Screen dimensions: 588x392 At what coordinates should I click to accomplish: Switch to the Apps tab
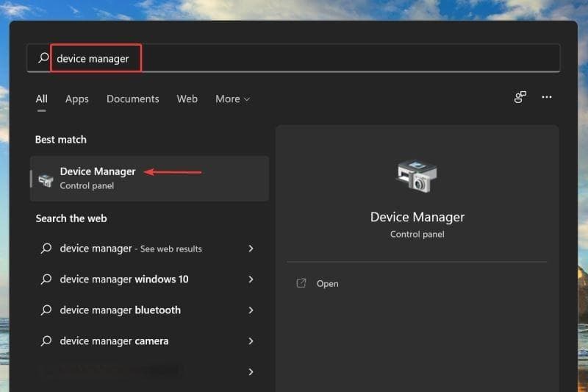[x=77, y=99]
